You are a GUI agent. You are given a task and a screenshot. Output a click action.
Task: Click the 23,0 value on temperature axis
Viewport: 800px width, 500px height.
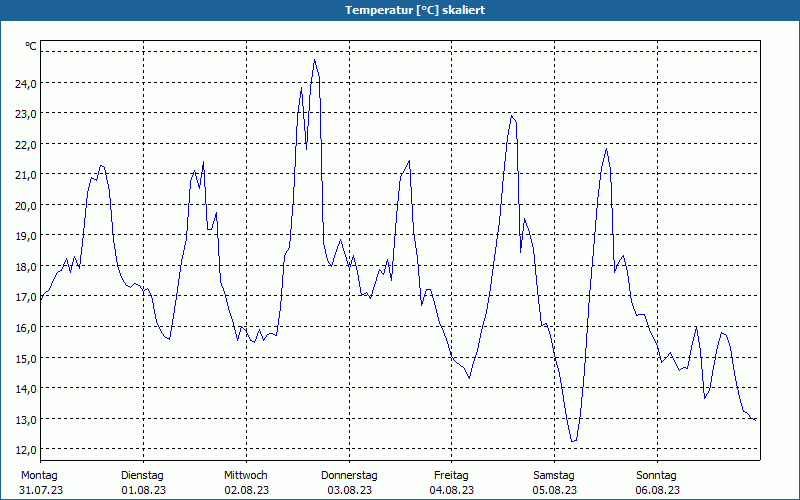point(26,114)
